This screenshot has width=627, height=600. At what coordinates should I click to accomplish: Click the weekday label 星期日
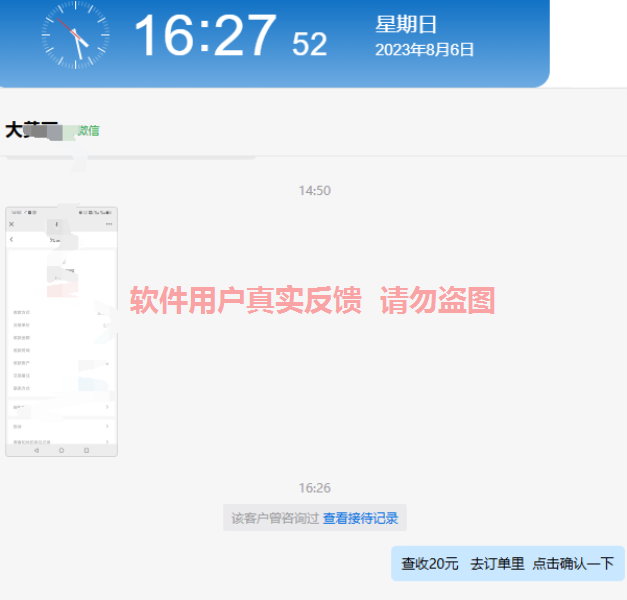tap(405, 24)
